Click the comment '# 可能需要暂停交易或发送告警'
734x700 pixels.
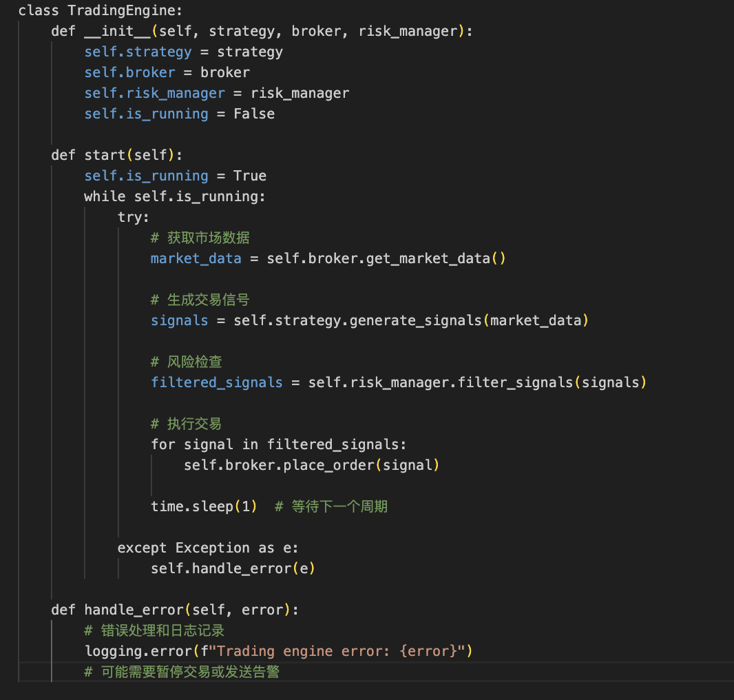(x=182, y=672)
